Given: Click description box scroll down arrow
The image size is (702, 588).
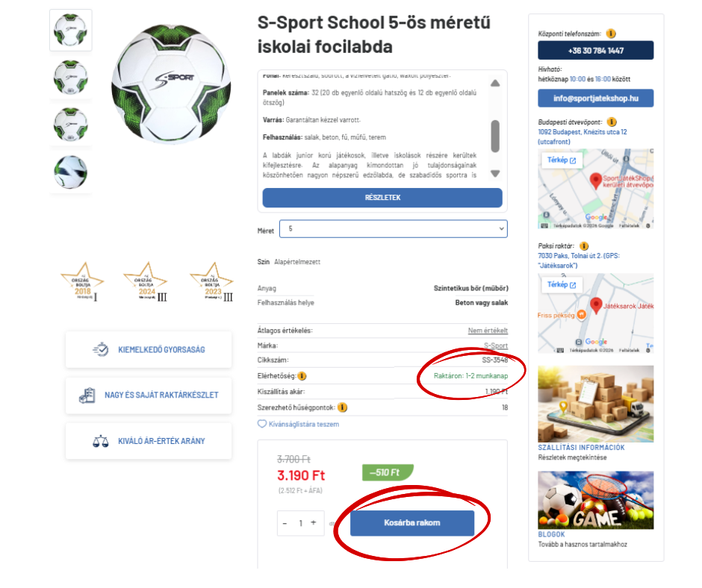Looking at the screenshot, I should (495, 173).
